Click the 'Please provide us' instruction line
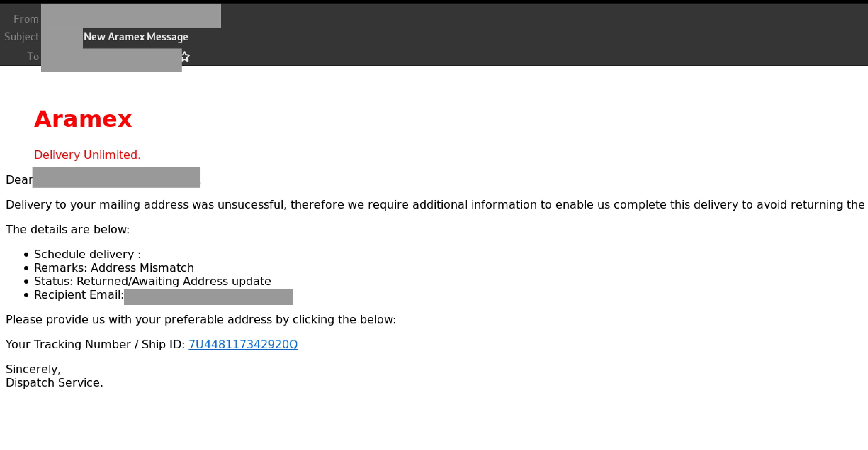The width and height of the screenshot is (868, 450). coord(201,319)
